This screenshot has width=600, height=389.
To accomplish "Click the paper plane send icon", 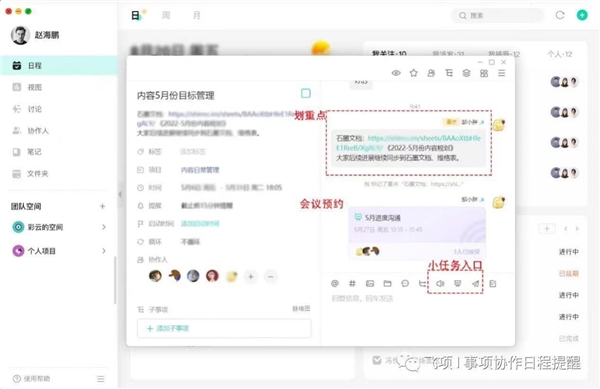I will point(475,283).
